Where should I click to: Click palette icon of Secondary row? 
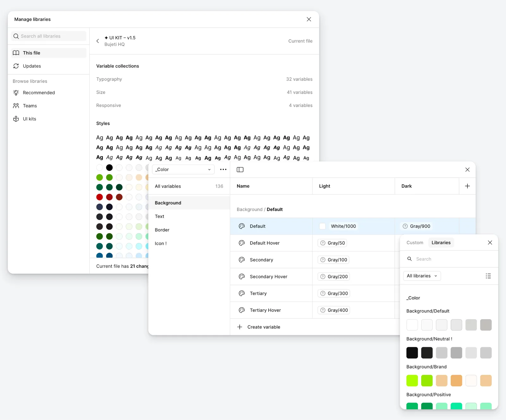pyautogui.click(x=242, y=260)
